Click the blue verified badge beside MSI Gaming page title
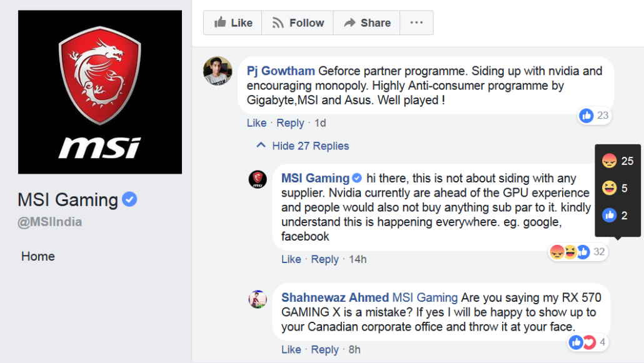 (129, 200)
